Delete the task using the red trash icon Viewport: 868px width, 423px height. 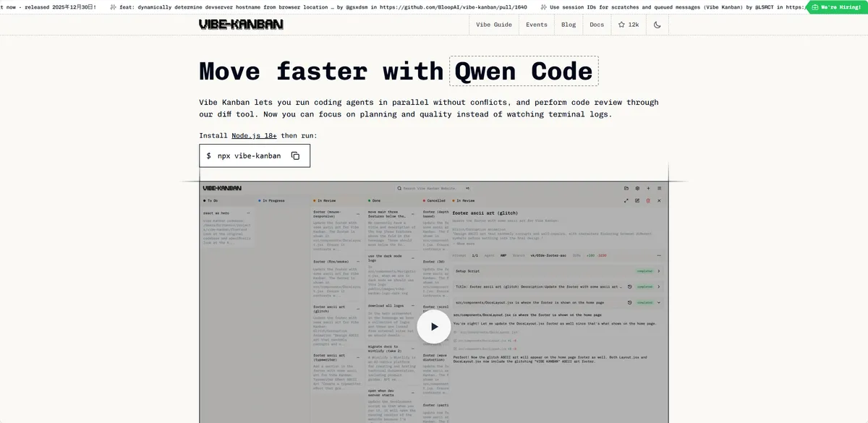point(648,200)
